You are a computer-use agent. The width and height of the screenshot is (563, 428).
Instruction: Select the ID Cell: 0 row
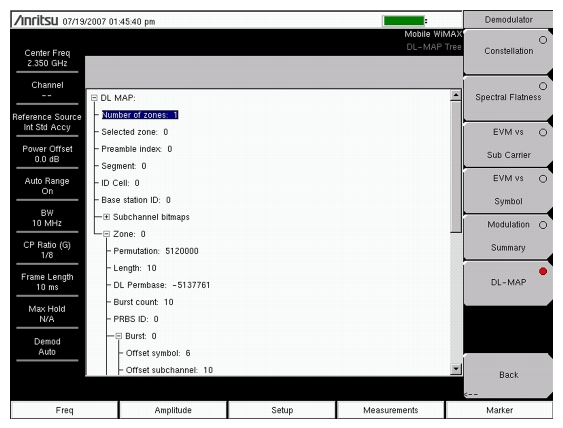pos(120,183)
